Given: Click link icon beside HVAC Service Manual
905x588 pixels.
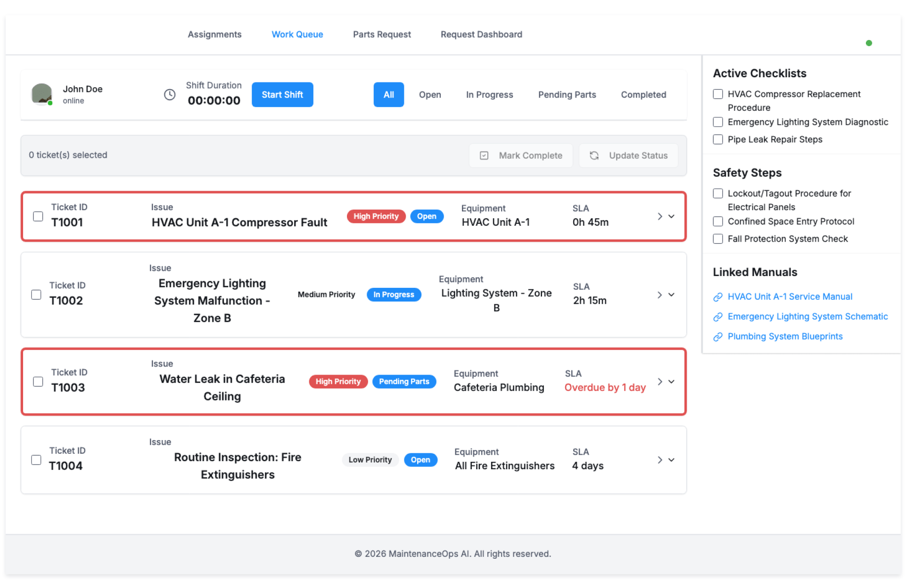Looking at the screenshot, I should pyautogui.click(x=717, y=297).
